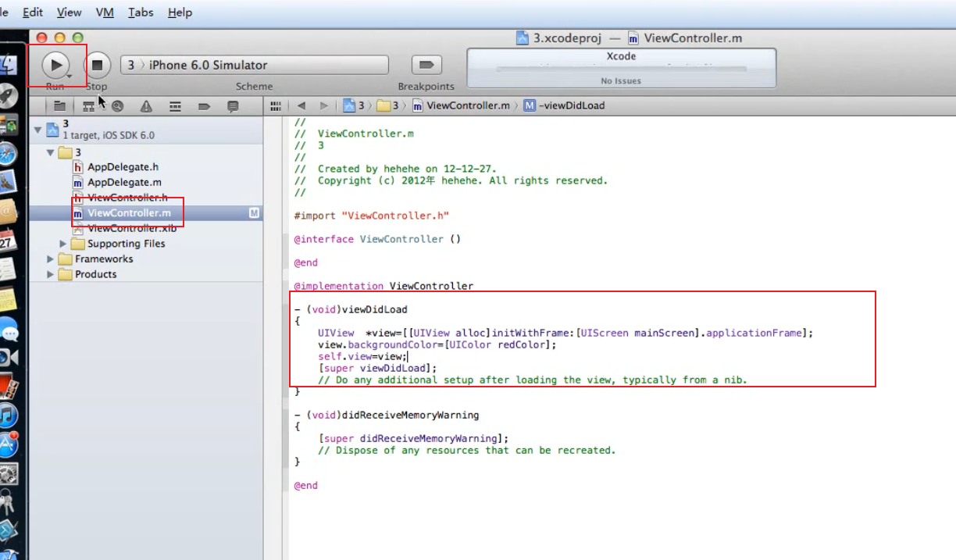The image size is (956, 560).
Task: Open the iPhone 6.0 Simulator scheme selector
Action: 255,65
